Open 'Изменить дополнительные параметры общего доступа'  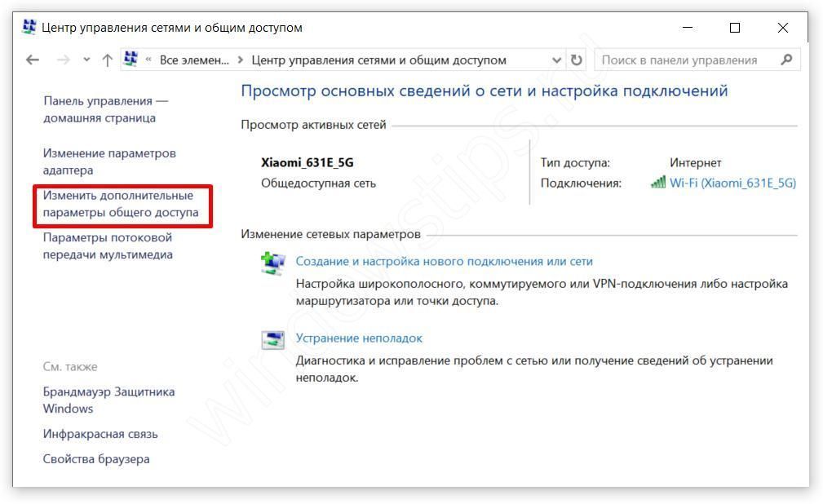[x=121, y=204]
